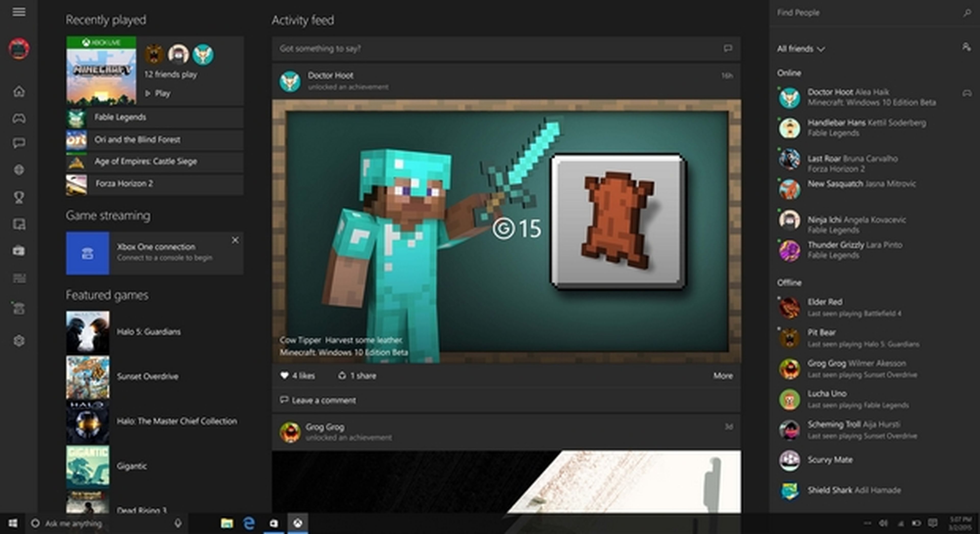
Task: Play Minecraft from Recently played
Action: point(157,93)
